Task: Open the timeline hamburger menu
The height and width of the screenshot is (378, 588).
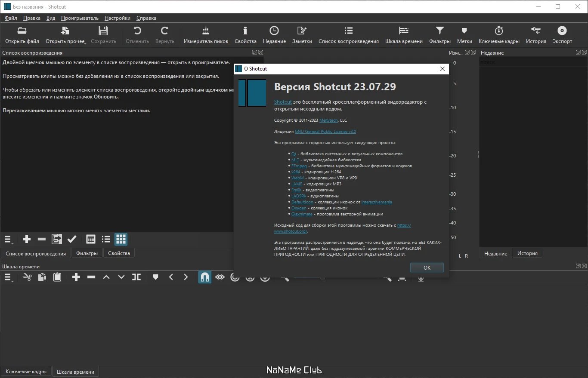Action: (x=9, y=278)
